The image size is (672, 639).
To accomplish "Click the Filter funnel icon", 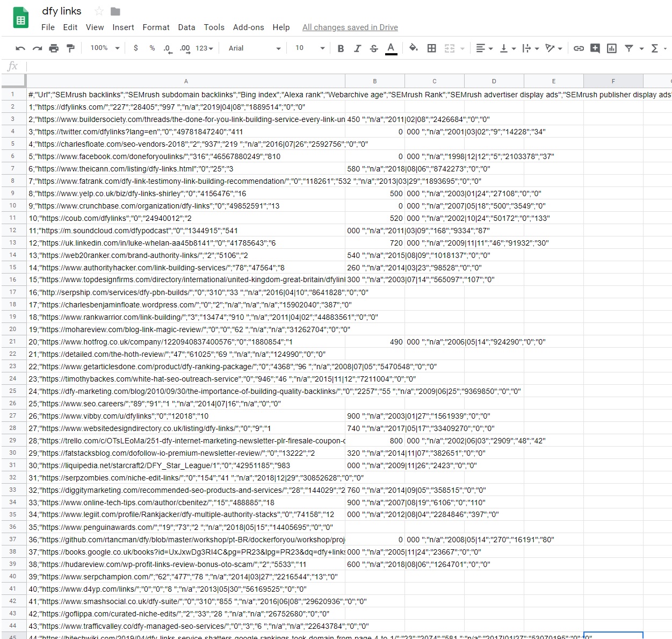I will tap(629, 48).
